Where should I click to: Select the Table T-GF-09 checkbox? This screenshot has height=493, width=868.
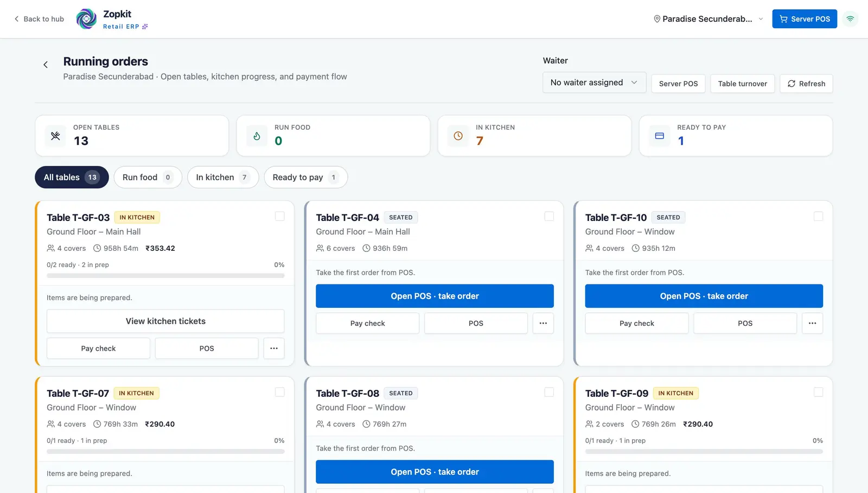(x=818, y=392)
